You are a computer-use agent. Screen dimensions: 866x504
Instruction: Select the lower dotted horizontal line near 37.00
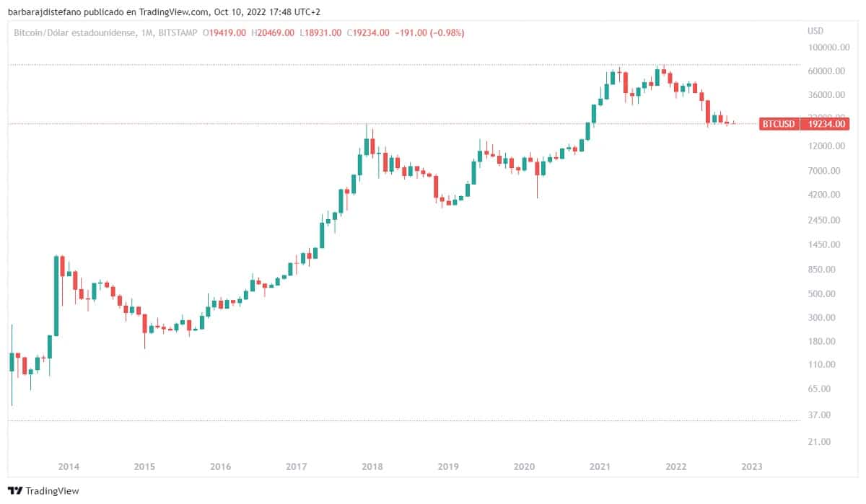(x=404, y=420)
